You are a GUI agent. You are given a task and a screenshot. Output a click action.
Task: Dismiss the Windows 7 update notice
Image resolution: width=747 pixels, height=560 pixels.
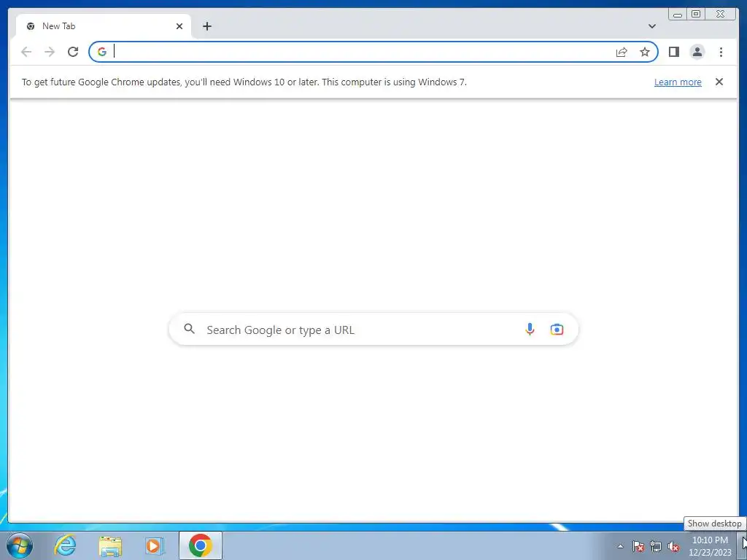tap(719, 82)
